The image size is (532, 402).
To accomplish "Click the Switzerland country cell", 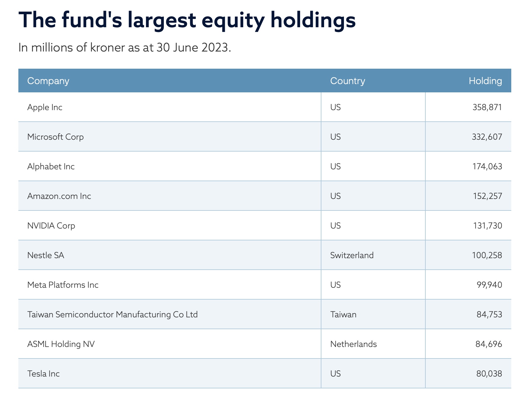I will (x=352, y=255).
